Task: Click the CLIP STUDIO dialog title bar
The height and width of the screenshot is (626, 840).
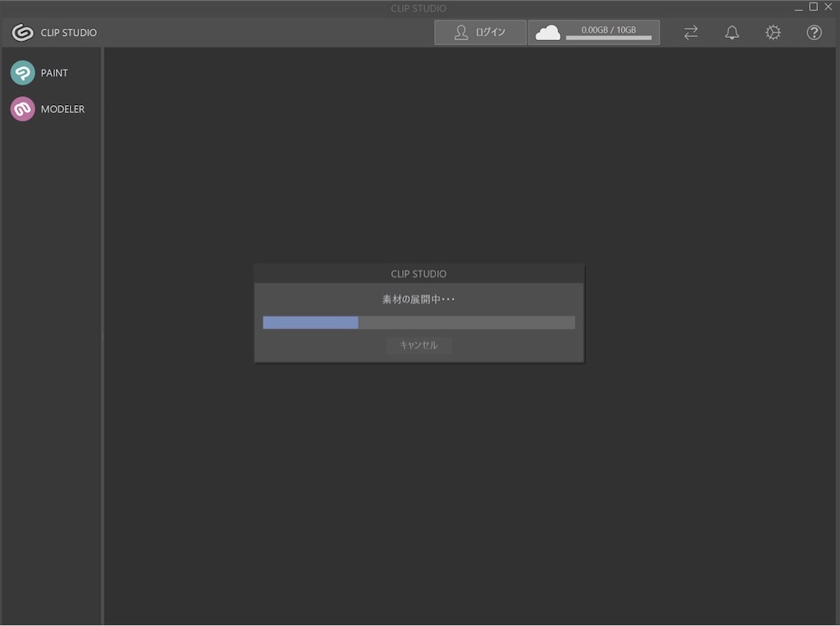Action: click(419, 274)
